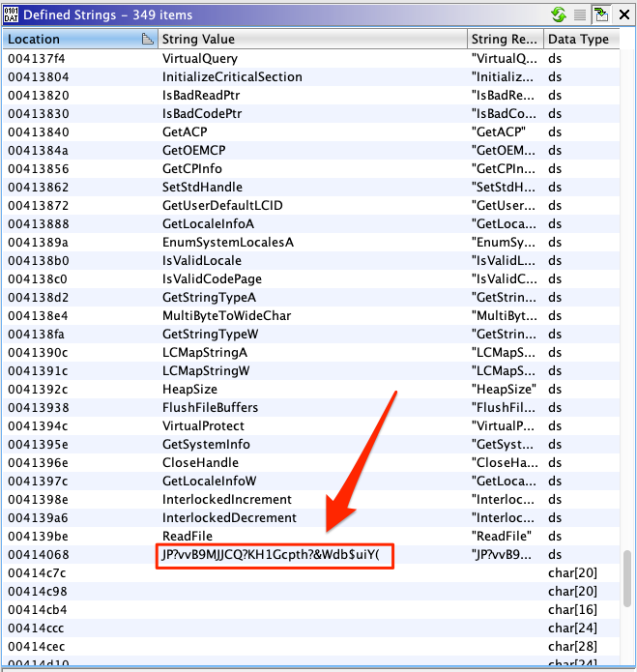Select the MultiByteToWideChar string row
The width and height of the screenshot is (637, 672).
coord(226,315)
